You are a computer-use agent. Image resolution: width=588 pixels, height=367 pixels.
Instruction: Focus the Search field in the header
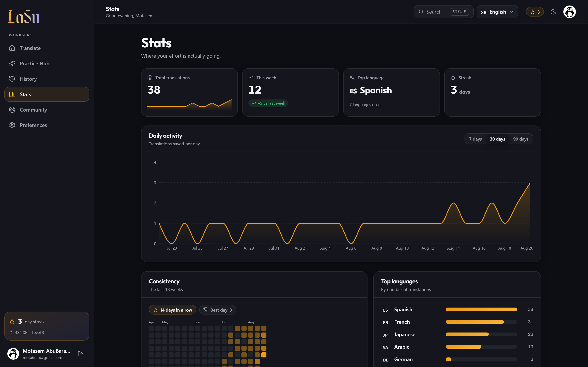(443, 12)
